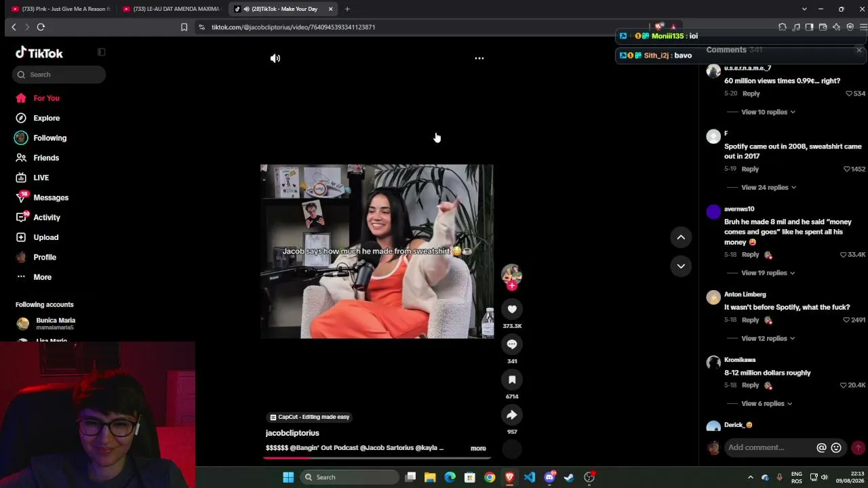Open comments via the speech bubble icon

pyautogui.click(x=512, y=344)
